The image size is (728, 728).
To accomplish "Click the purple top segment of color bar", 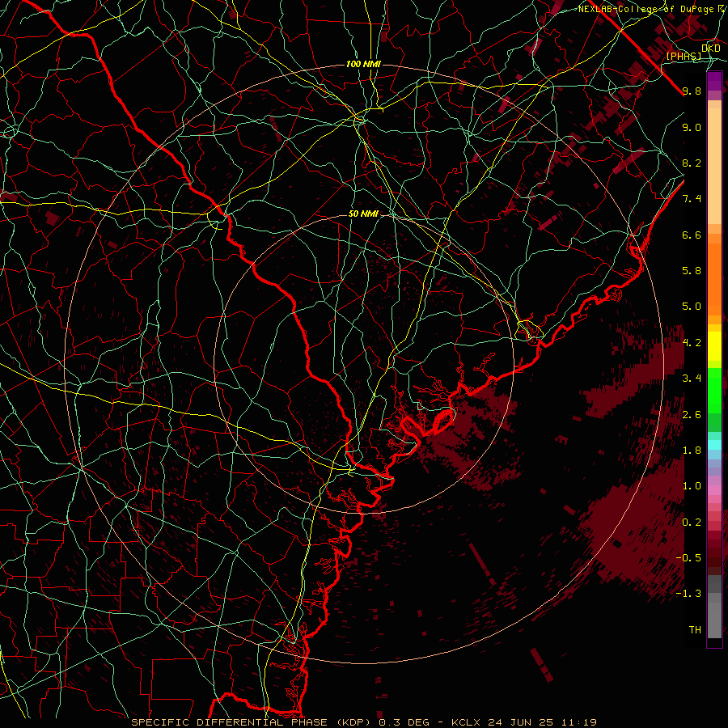I will click(714, 81).
